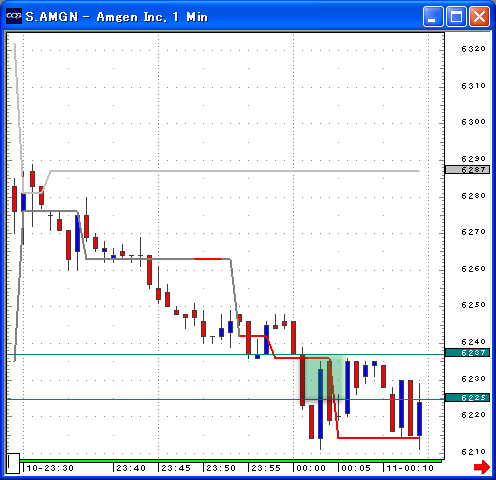Click the green shaded rectangle on chart
The width and height of the screenshot is (496, 480).
323,377
